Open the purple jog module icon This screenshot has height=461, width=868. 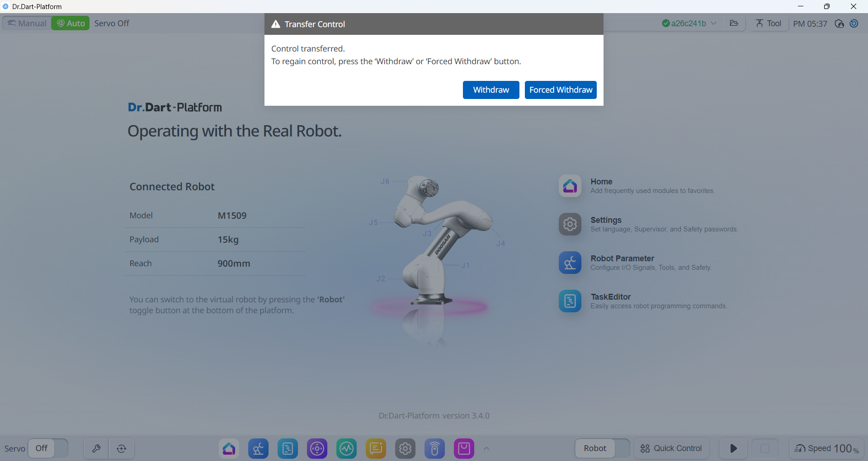click(317, 448)
